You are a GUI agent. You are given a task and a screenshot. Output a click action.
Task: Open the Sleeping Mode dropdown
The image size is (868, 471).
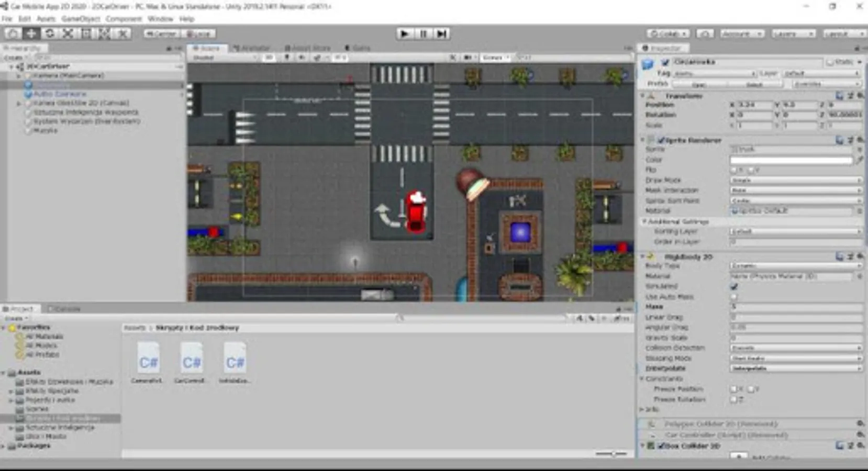point(796,358)
